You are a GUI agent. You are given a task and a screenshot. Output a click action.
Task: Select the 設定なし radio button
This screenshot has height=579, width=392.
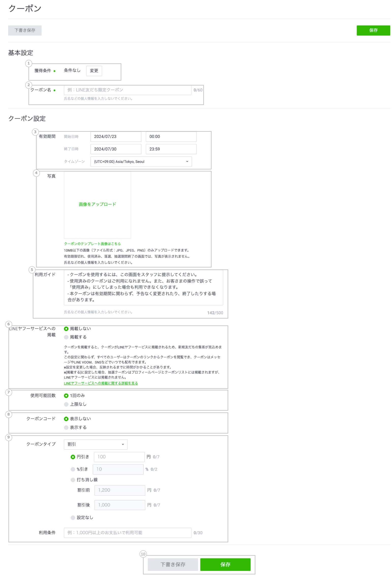pos(73,517)
